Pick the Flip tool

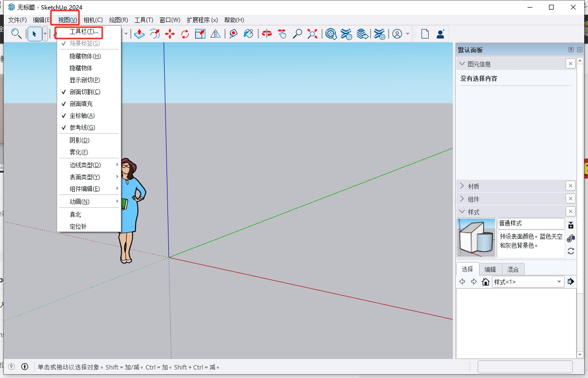tap(216, 34)
